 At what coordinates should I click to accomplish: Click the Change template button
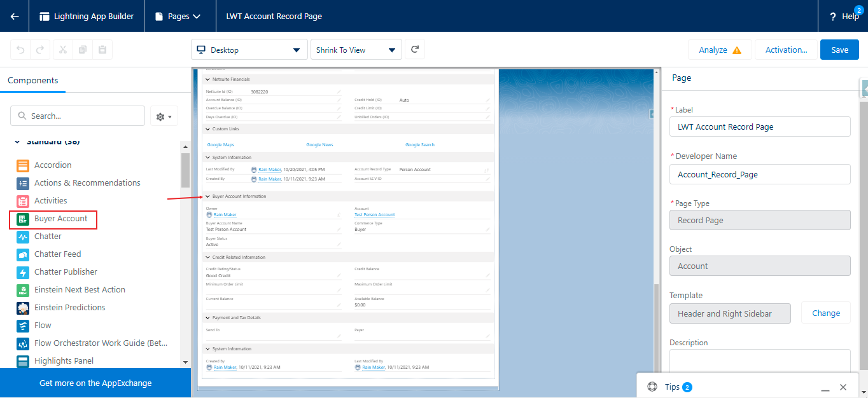tap(826, 313)
